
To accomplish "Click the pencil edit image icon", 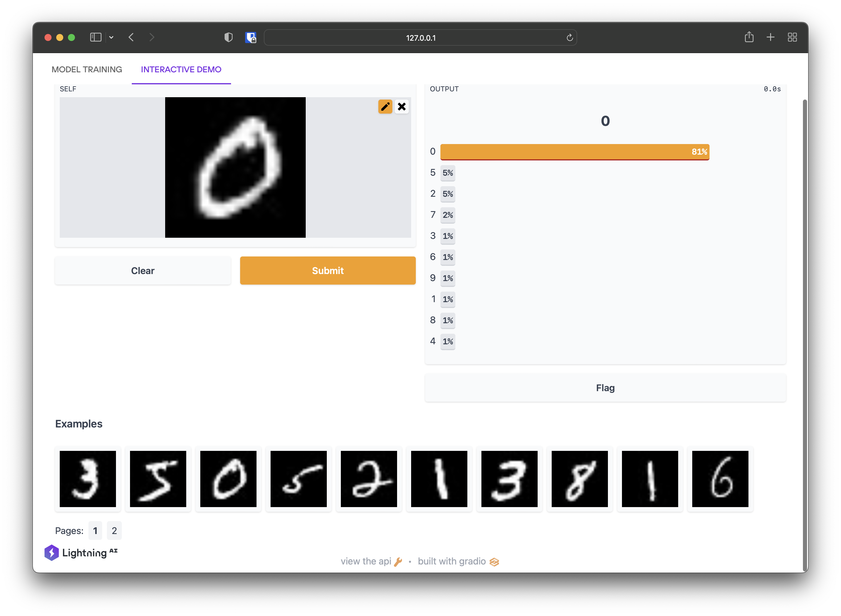I will (x=385, y=107).
